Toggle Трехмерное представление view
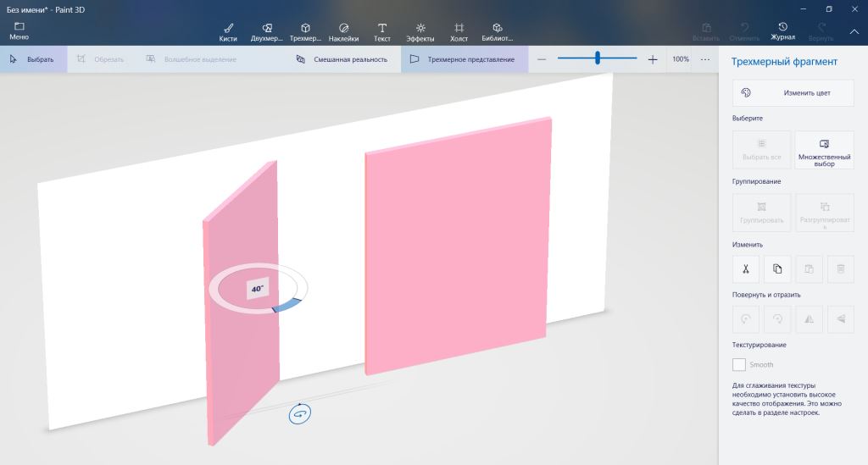The image size is (868, 465). coord(463,59)
